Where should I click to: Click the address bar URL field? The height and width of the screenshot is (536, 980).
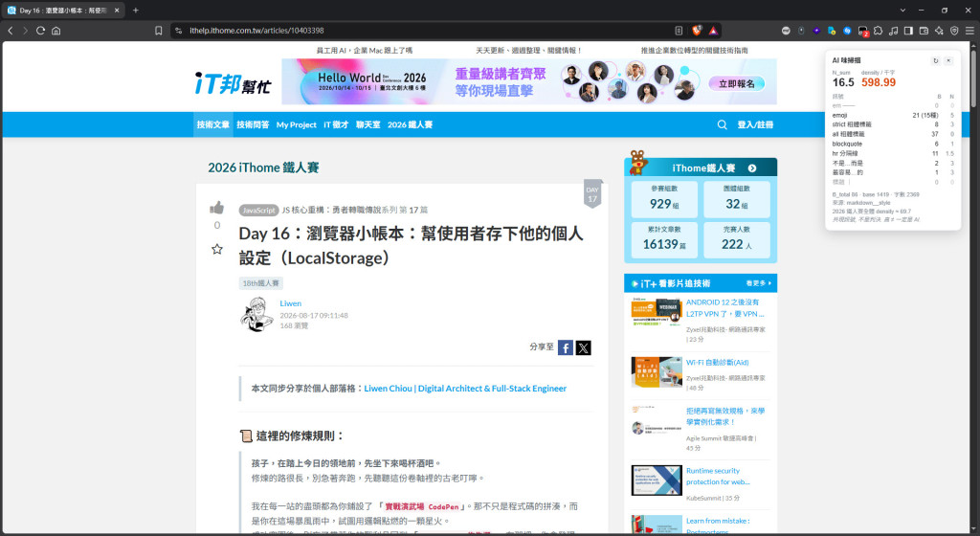(425, 30)
